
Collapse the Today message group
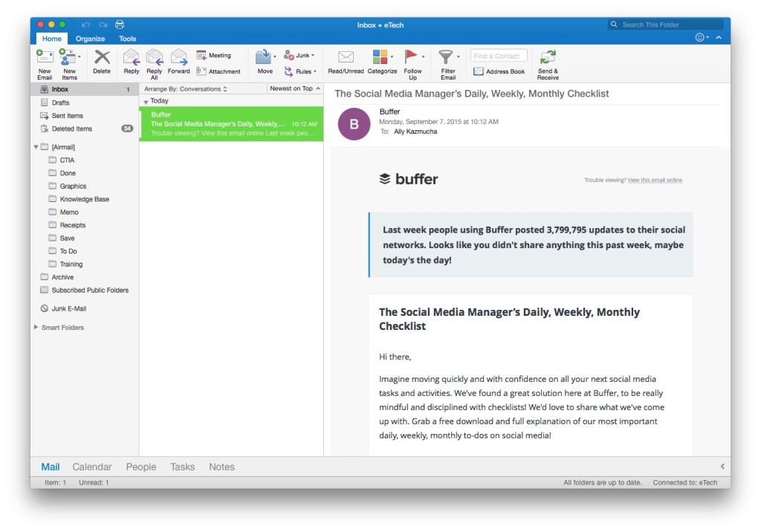146,102
